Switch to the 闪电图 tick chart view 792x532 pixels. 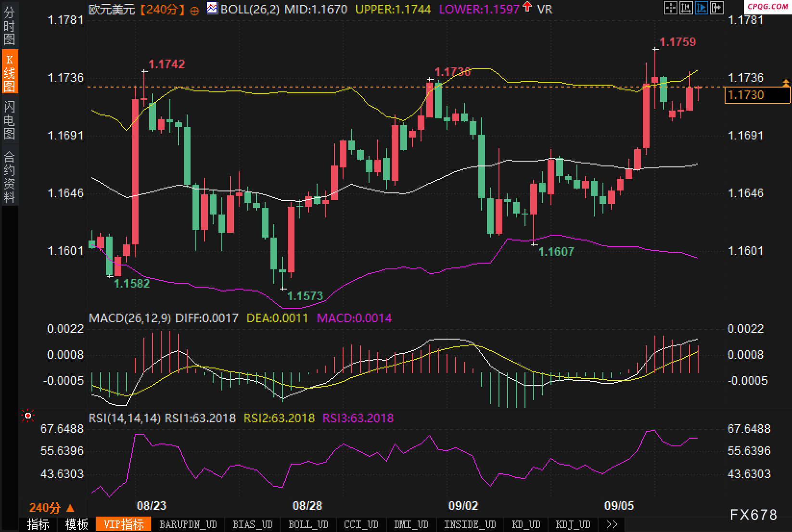pos(9,120)
